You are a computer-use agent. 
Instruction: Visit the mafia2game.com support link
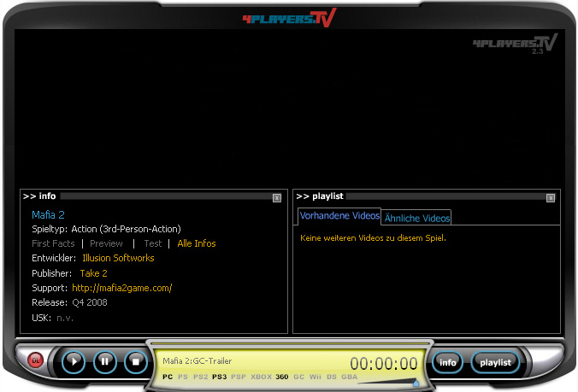(122, 288)
